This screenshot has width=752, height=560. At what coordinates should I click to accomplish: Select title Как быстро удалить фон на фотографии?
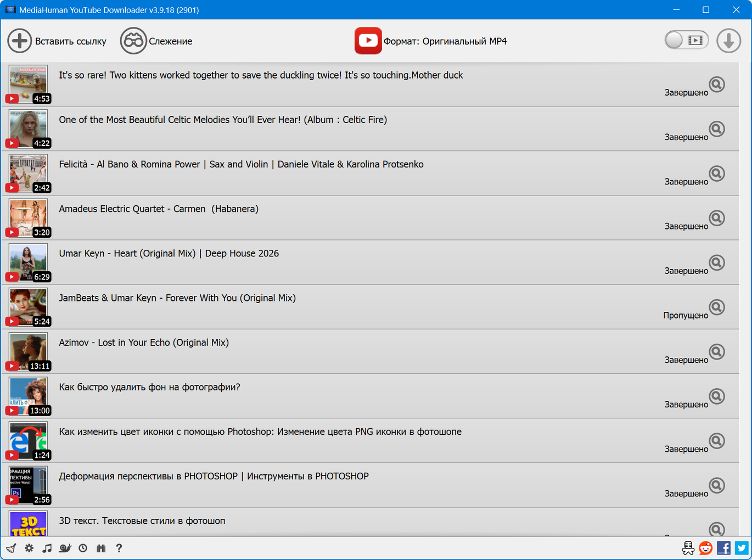pos(150,387)
